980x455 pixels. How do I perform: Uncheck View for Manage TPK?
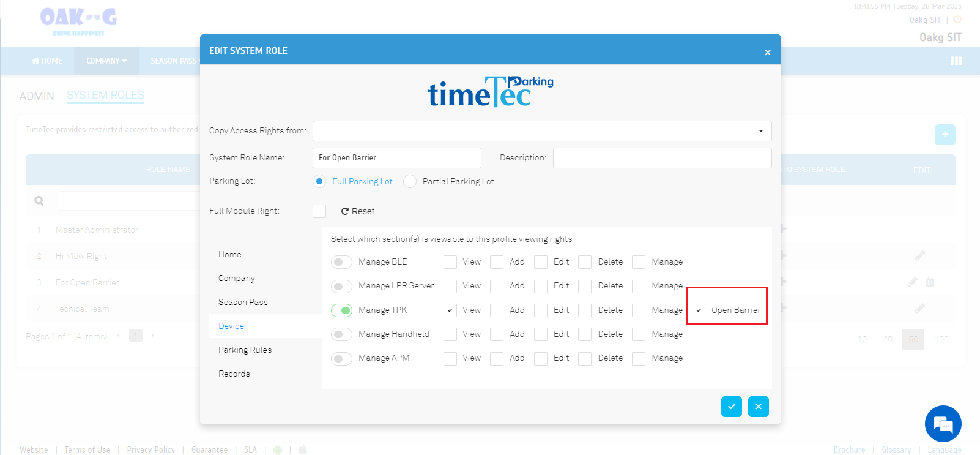[450, 310]
